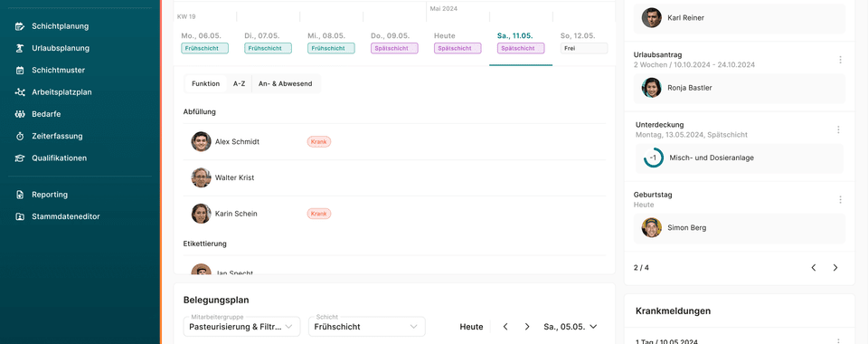This screenshot has width=868, height=344.
Task: Click the Walter Krist name row
Action: pos(395,177)
